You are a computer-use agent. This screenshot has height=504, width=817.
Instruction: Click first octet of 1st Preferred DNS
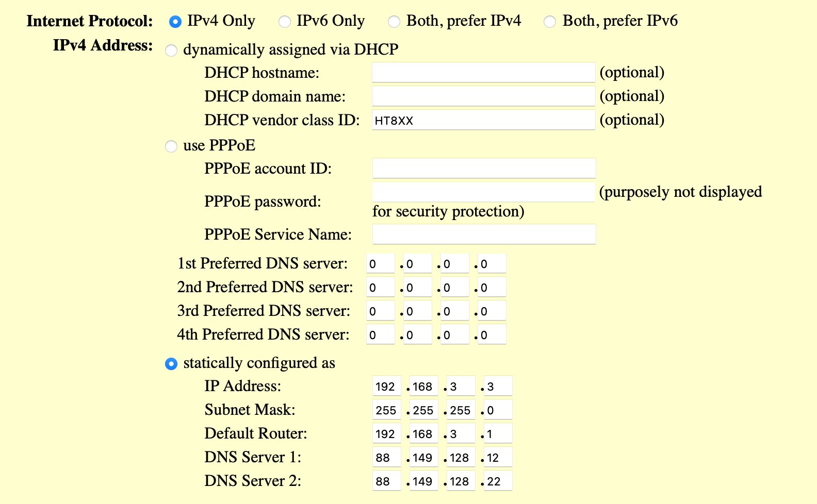380,264
